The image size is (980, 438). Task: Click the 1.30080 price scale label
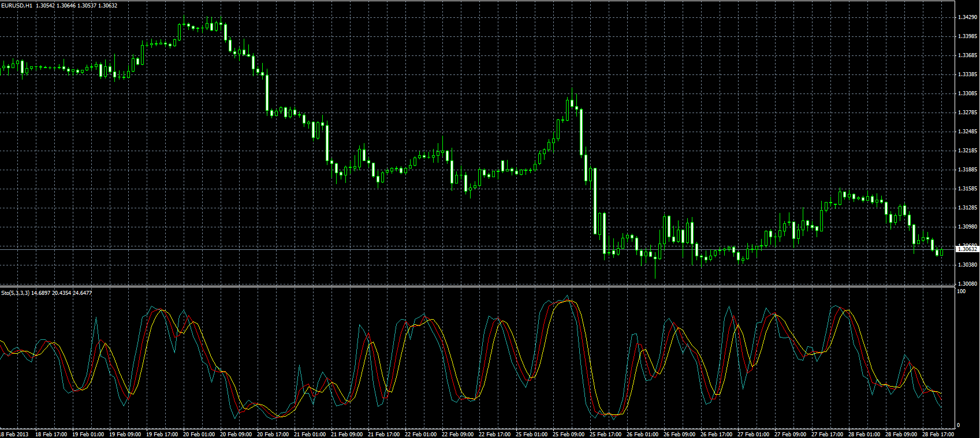[x=967, y=284]
